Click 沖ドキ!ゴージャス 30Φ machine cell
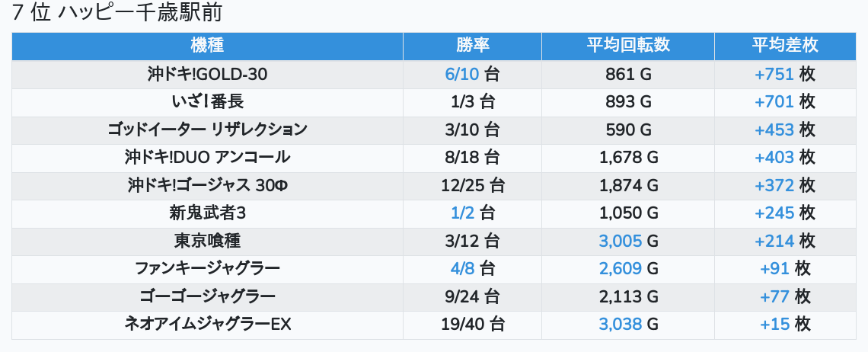Image resolution: width=868 pixels, height=352 pixels. click(x=207, y=185)
